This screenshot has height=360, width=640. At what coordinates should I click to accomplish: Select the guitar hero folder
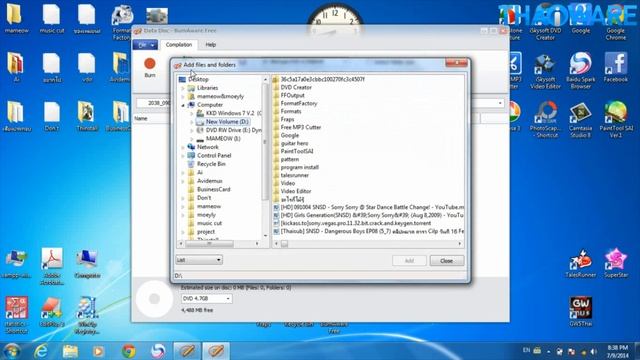point(294,143)
